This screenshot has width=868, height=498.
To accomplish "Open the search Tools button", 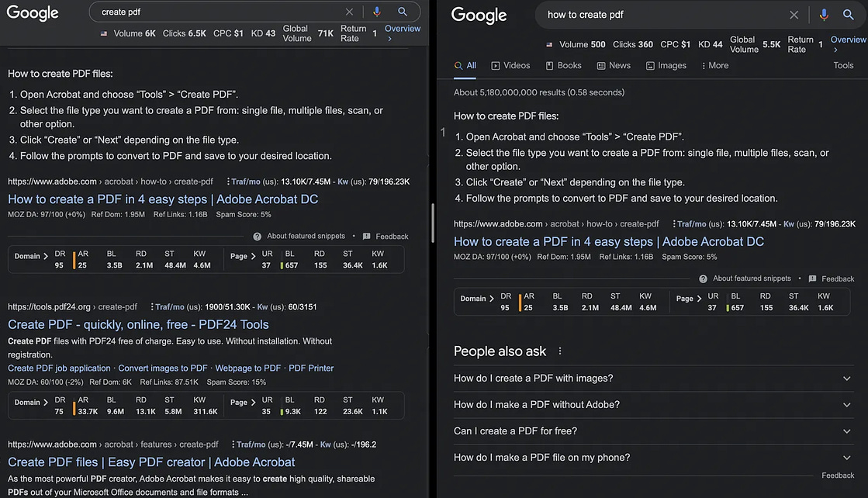I will point(843,65).
